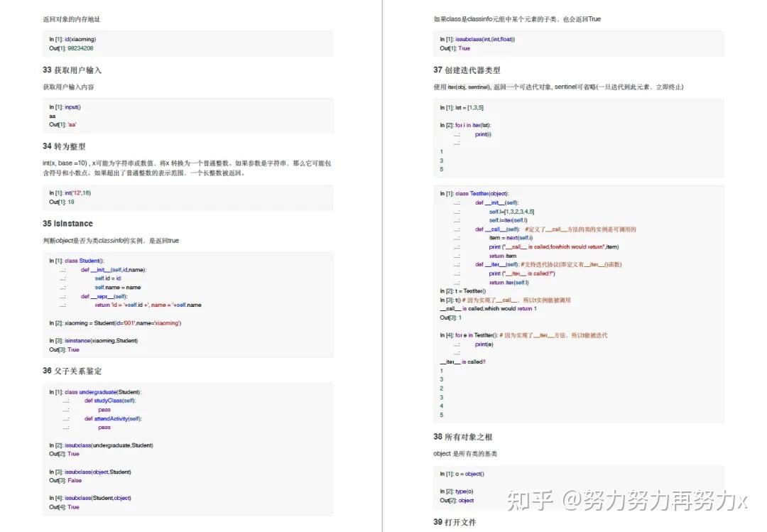Click the heading "36 父子关系鉴定"
The width and height of the screenshot is (767, 532).
pyautogui.click(x=73, y=371)
